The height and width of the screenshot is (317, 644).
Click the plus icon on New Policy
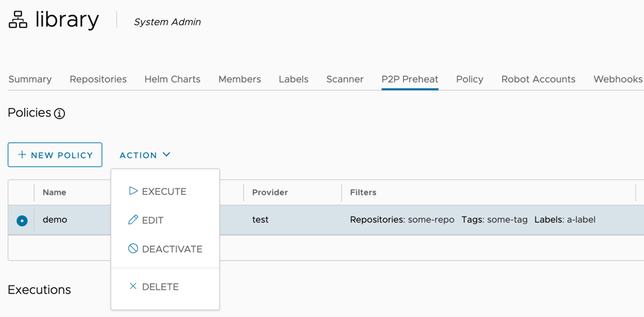[x=22, y=155]
